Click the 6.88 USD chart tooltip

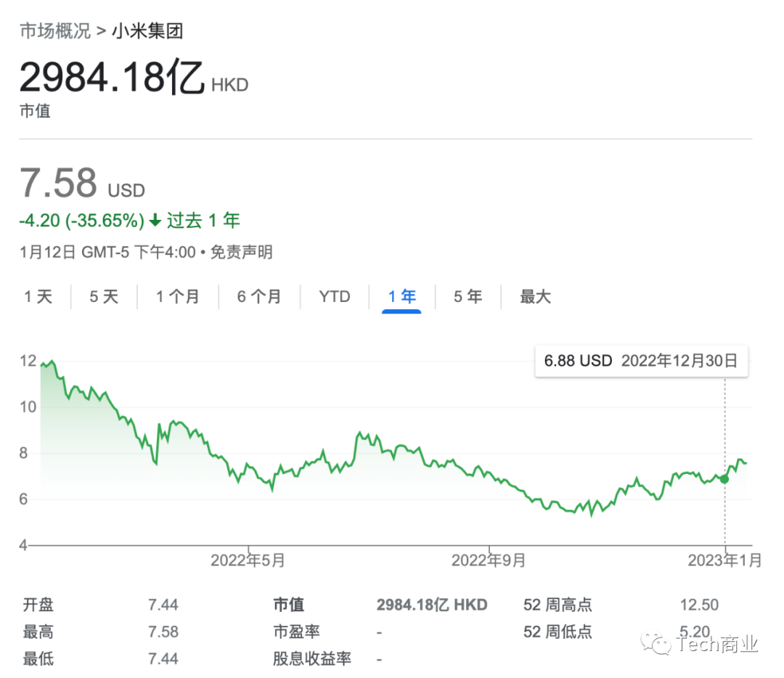(642, 361)
